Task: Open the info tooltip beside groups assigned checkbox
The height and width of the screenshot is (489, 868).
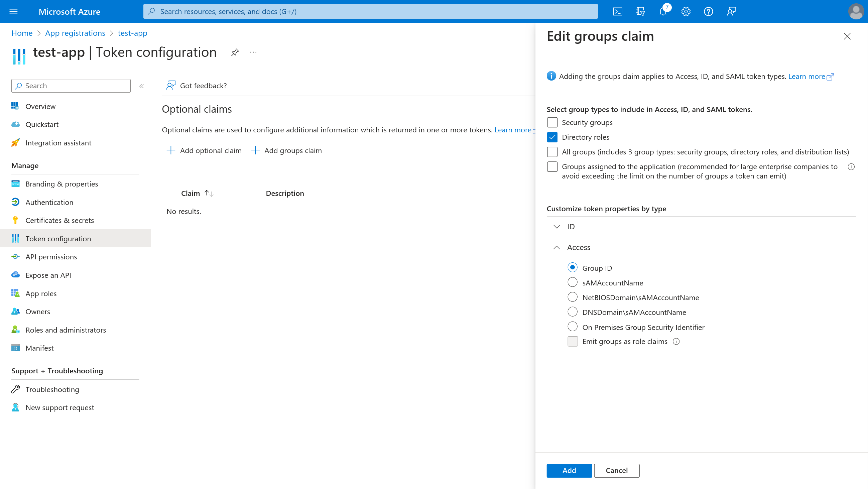Action: point(852,166)
